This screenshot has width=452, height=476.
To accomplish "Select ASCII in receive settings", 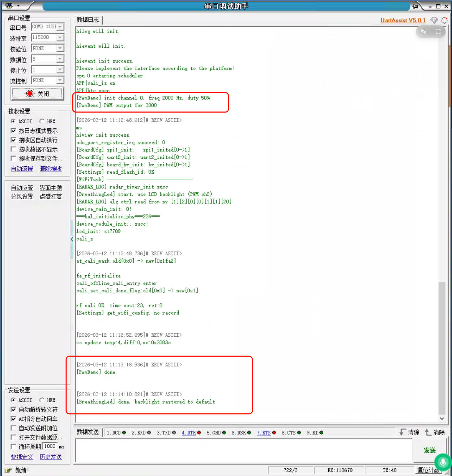I will 13,121.
